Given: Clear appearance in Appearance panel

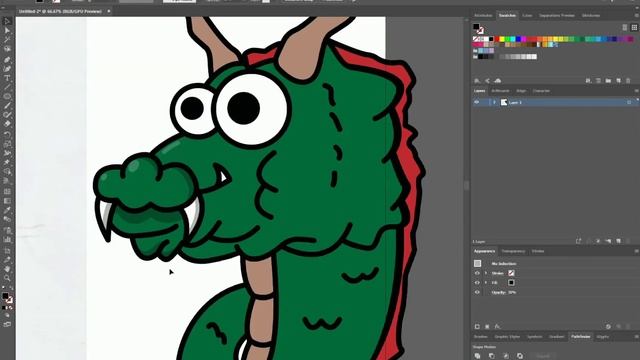Looking at the screenshot, I should (x=608, y=327).
